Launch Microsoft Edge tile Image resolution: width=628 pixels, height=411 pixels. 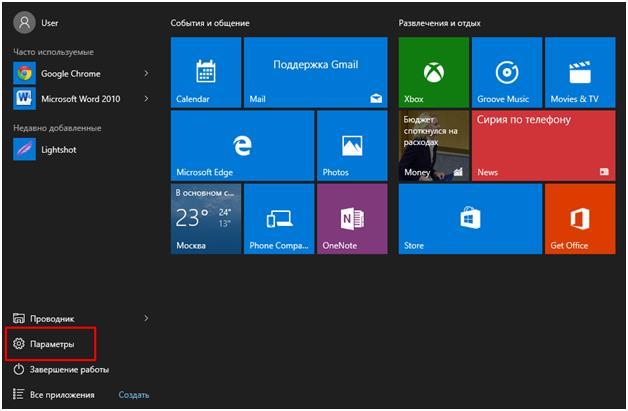(242, 146)
